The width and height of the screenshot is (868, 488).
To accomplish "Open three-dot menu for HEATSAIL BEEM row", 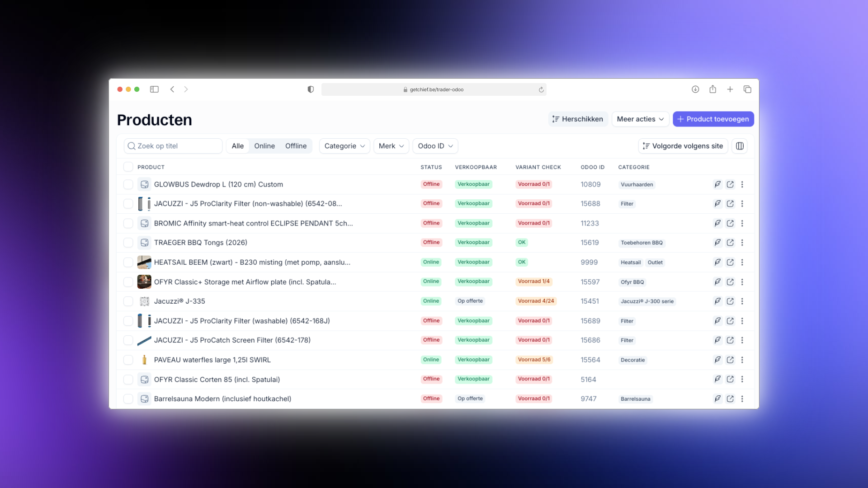I will click(x=742, y=262).
